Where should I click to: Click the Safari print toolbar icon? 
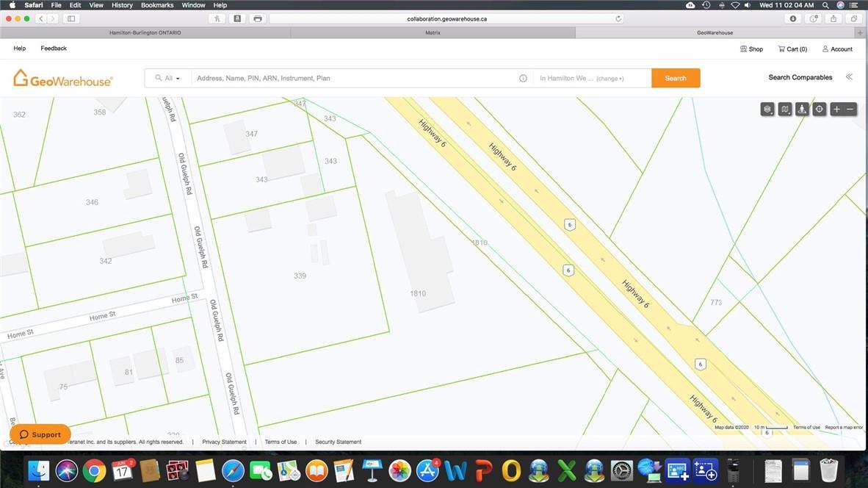258,19
